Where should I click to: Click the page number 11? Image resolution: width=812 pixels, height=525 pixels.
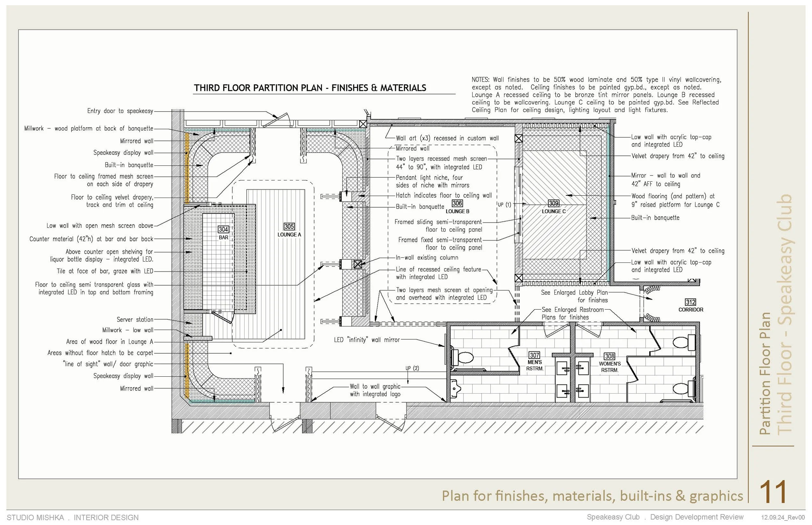(x=773, y=492)
